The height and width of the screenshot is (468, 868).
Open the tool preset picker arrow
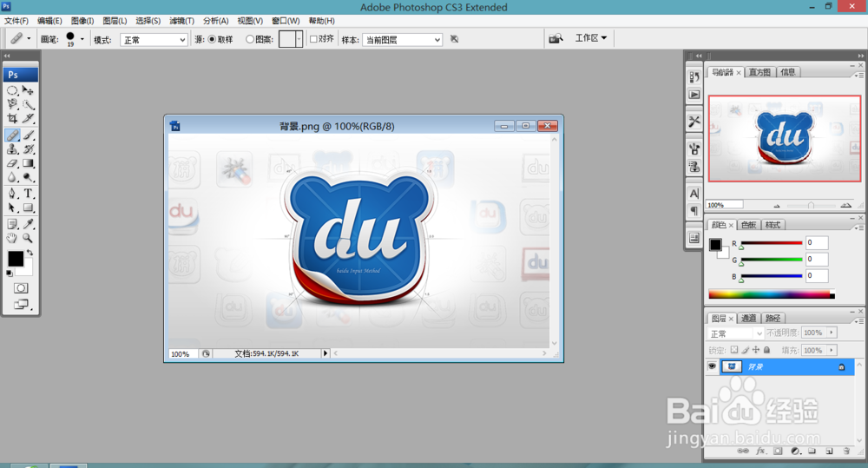(29, 39)
